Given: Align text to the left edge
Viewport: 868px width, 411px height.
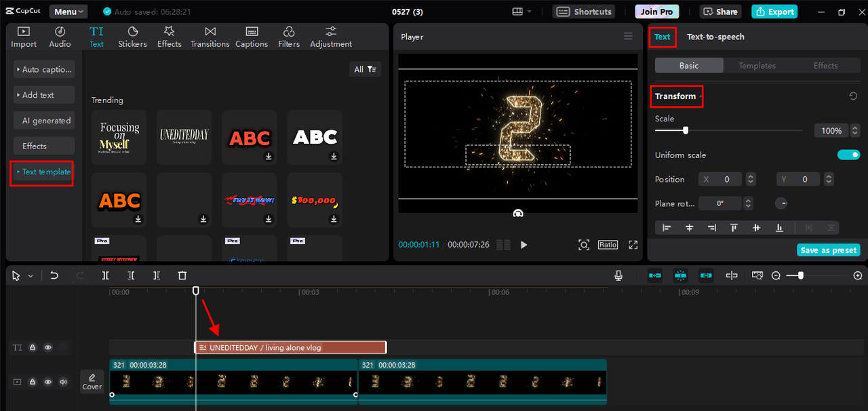Looking at the screenshot, I should pyautogui.click(x=667, y=228).
